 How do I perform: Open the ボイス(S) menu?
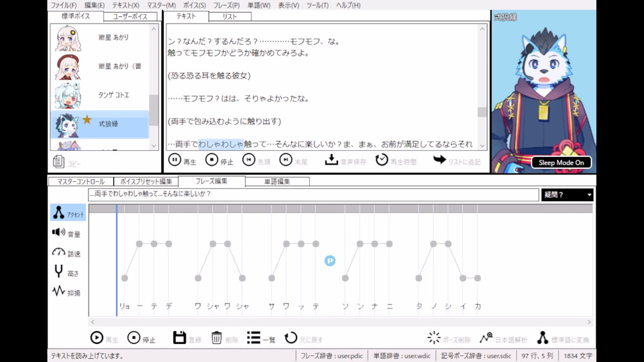tap(195, 5)
